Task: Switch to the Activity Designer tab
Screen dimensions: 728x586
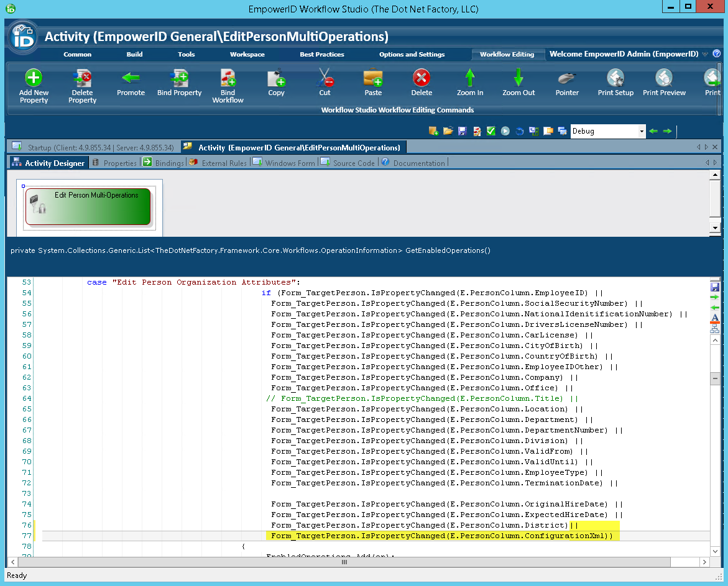Action: pos(48,162)
